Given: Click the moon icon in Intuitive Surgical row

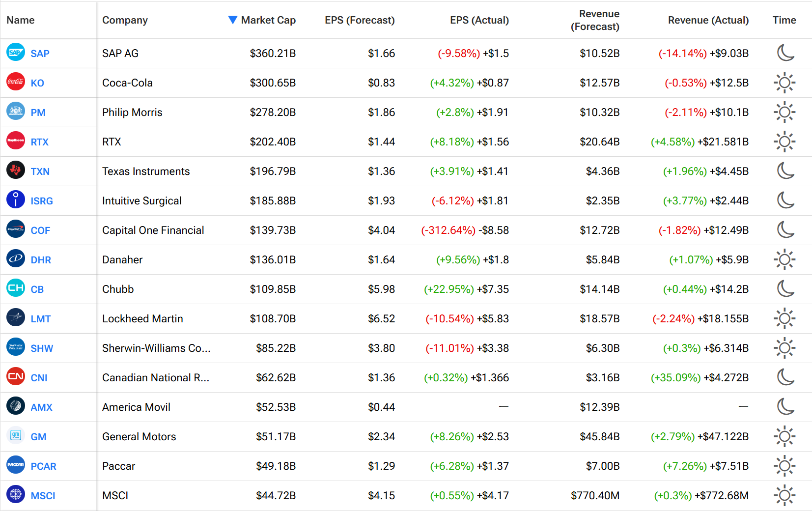Looking at the screenshot, I should [785, 200].
